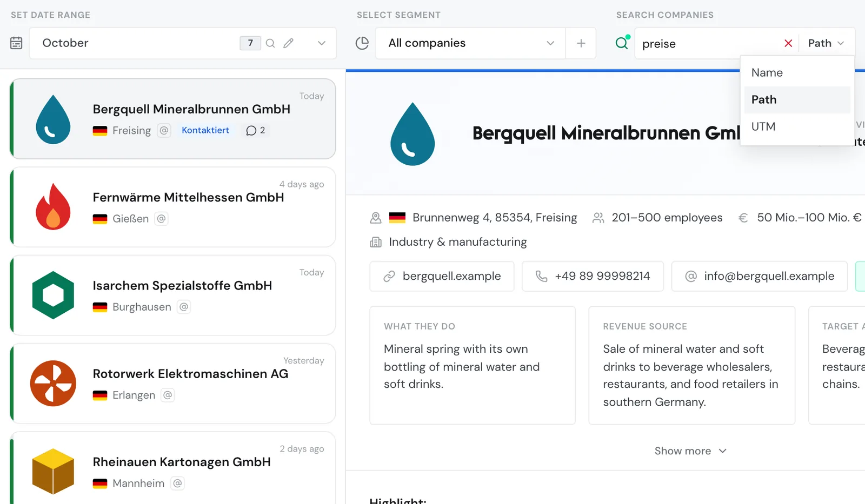
Task: Choose Path in the search mode menu
Action: click(797, 99)
